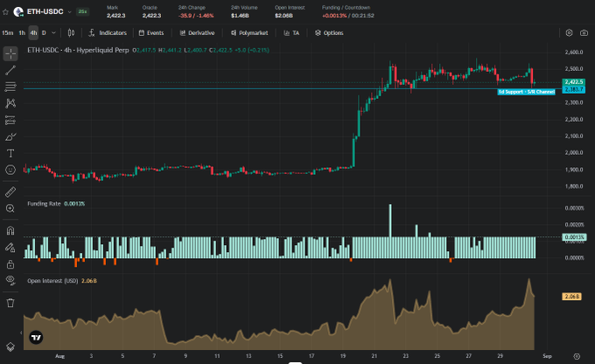Click the 0.0013% funding rate axis tag
This screenshot has height=364, width=595.
click(x=574, y=237)
